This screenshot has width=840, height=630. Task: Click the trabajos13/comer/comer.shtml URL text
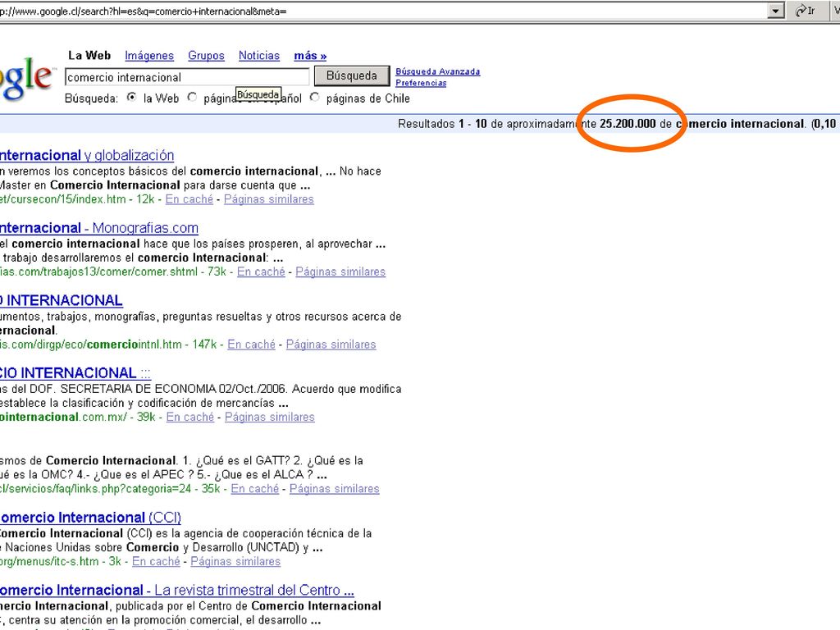coord(98,272)
